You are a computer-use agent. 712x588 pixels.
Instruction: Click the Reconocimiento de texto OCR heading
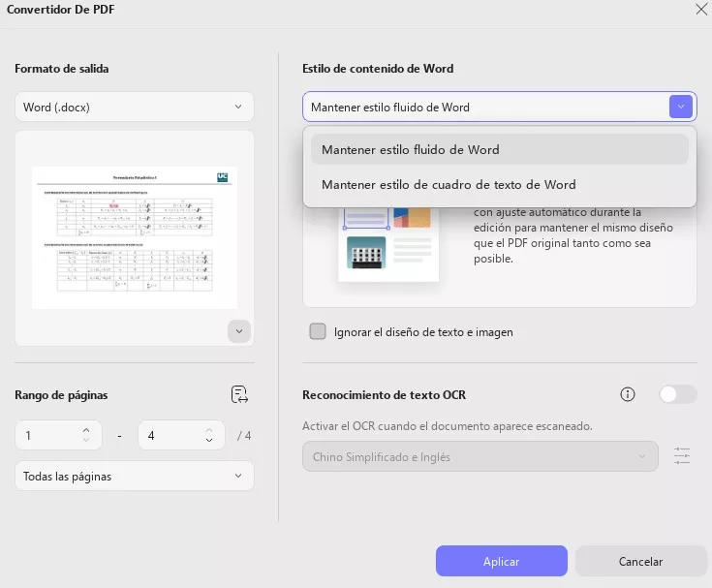[x=385, y=394]
